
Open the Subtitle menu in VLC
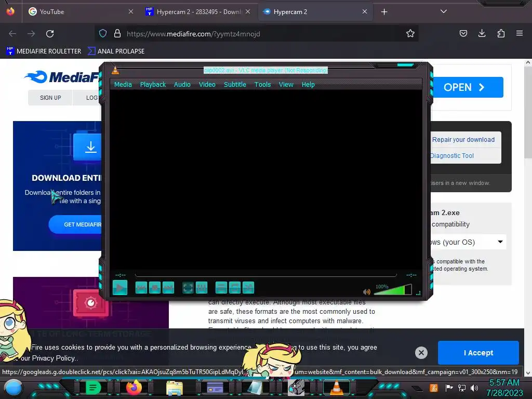click(x=235, y=85)
